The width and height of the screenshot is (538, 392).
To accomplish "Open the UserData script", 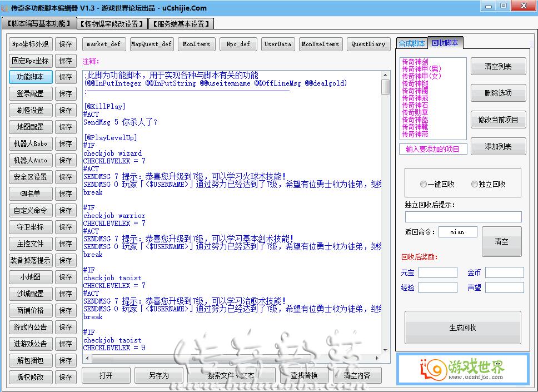I will tap(278, 44).
